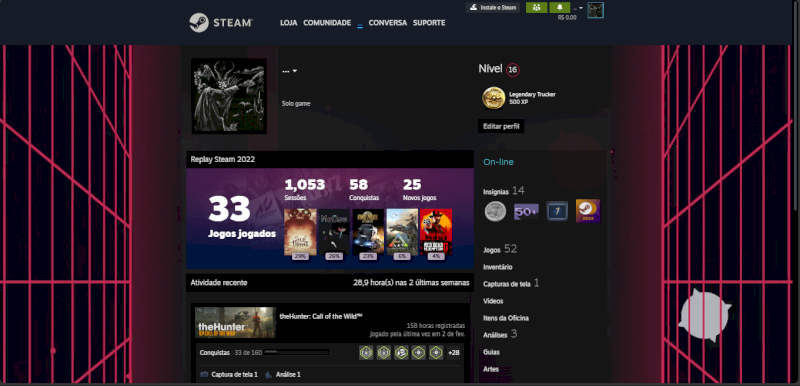Click the Editar perfil button
The image size is (800, 386).
click(x=501, y=126)
